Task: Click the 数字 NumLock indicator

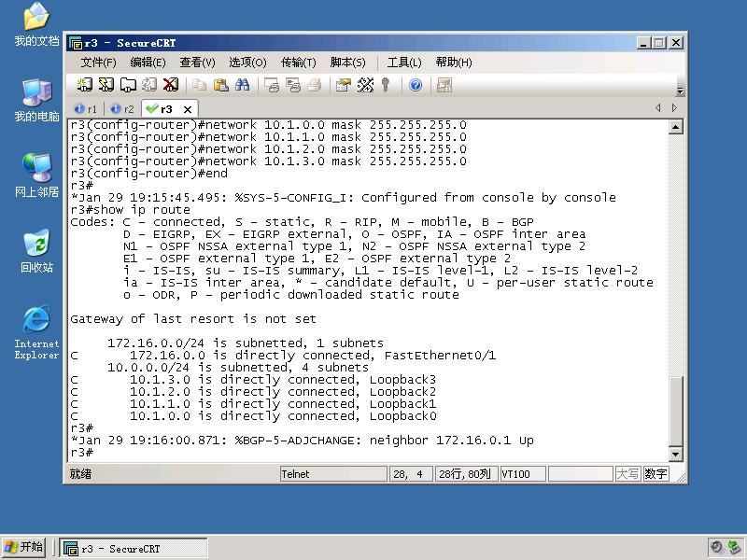Action: pyautogui.click(x=655, y=474)
